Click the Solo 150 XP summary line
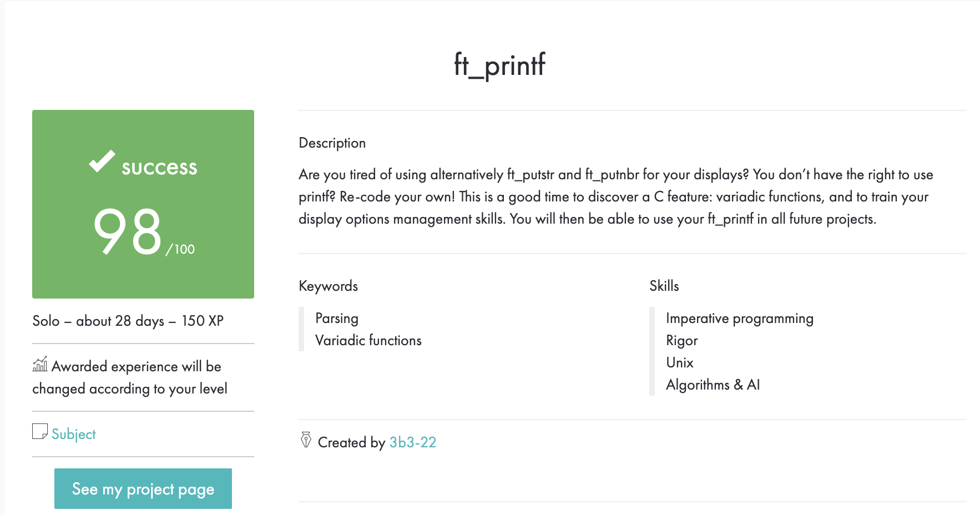The width and height of the screenshot is (980, 515). (x=128, y=321)
